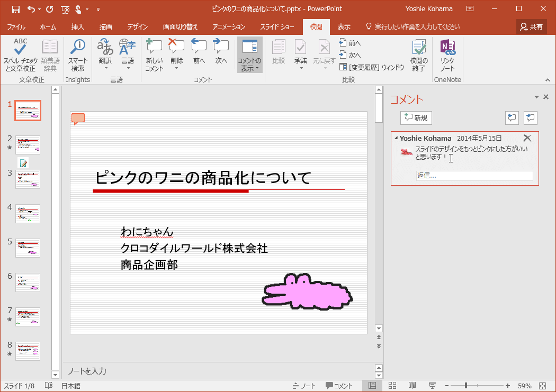Screen dimensions: 556x392
Task: Open the Design (デザイン) tab
Action: 137,27
